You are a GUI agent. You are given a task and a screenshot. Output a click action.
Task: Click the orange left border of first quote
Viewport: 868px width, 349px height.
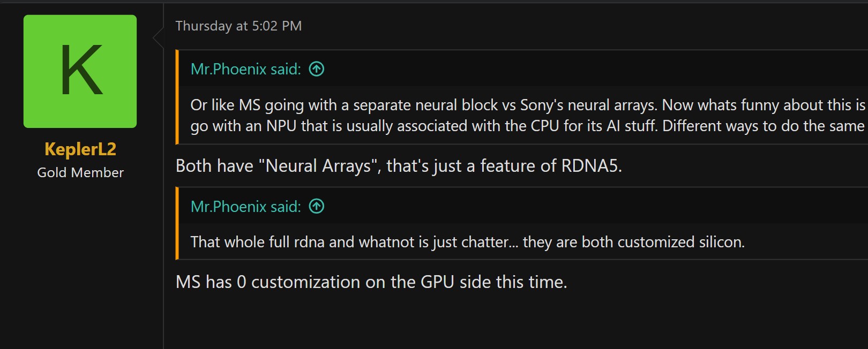(x=177, y=97)
